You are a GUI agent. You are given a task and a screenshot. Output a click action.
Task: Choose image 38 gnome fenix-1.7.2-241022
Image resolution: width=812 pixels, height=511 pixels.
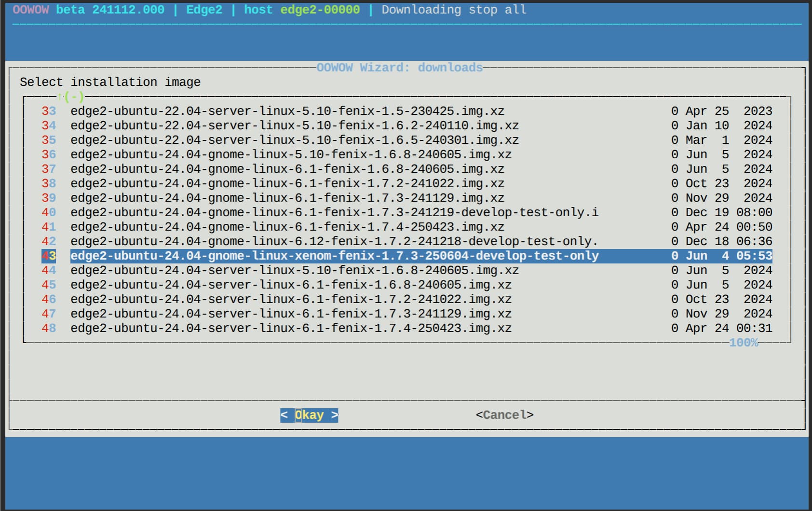(407, 183)
